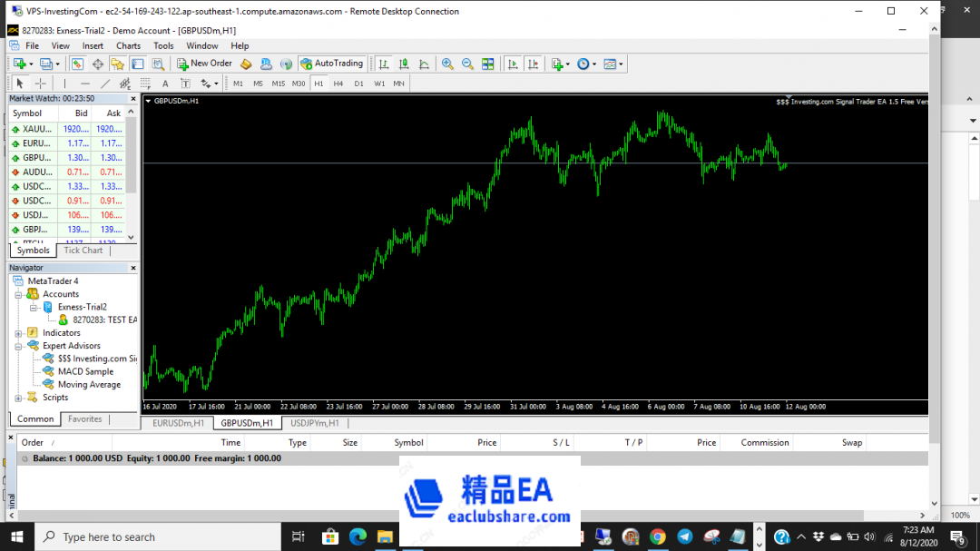Switch to USDJPYm,H1 chart tab
This screenshot has width=980, height=551.
pos(314,423)
